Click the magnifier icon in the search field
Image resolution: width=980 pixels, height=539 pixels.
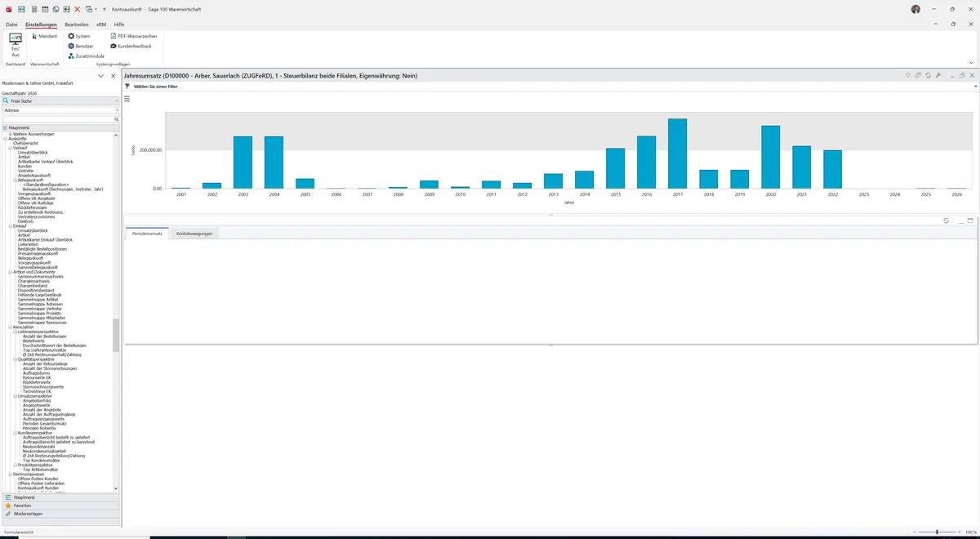click(x=116, y=119)
